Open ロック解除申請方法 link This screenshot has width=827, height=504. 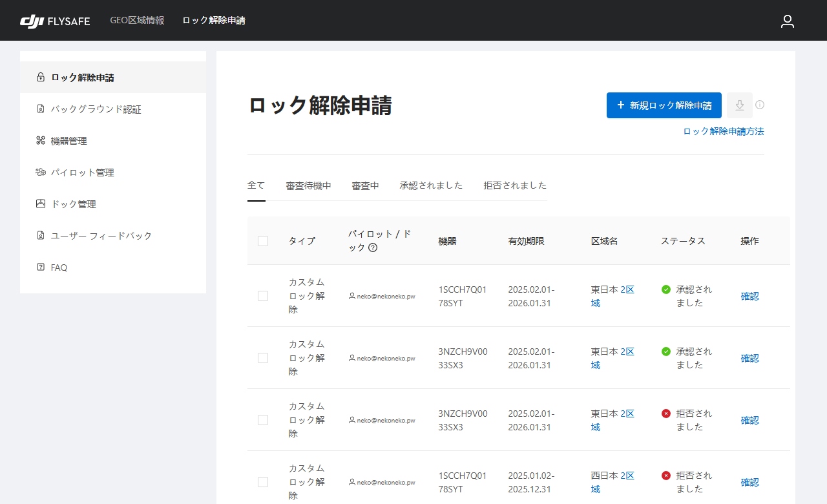click(x=723, y=131)
